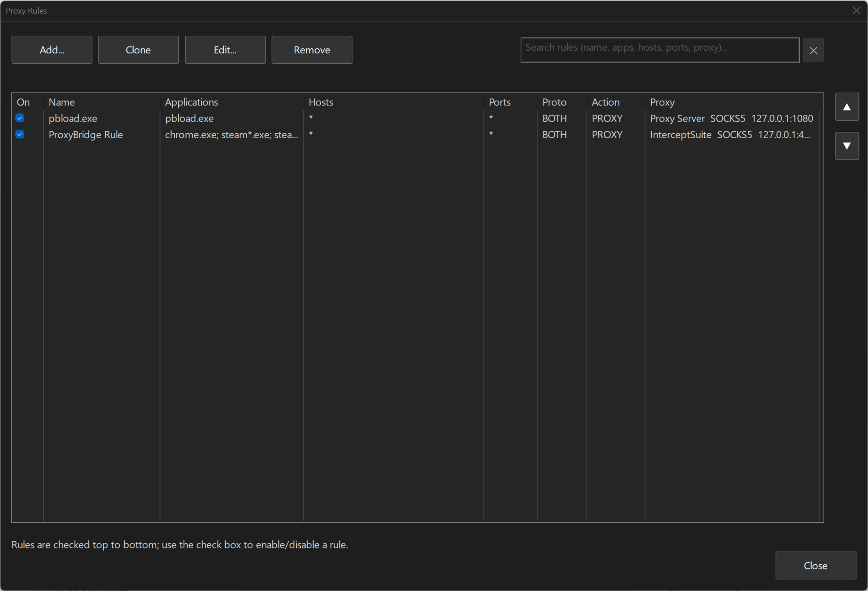Click BOTH proto cell of ProxyBridge Rule row
The height and width of the screenshot is (591, 868).
tap(555, 135)
